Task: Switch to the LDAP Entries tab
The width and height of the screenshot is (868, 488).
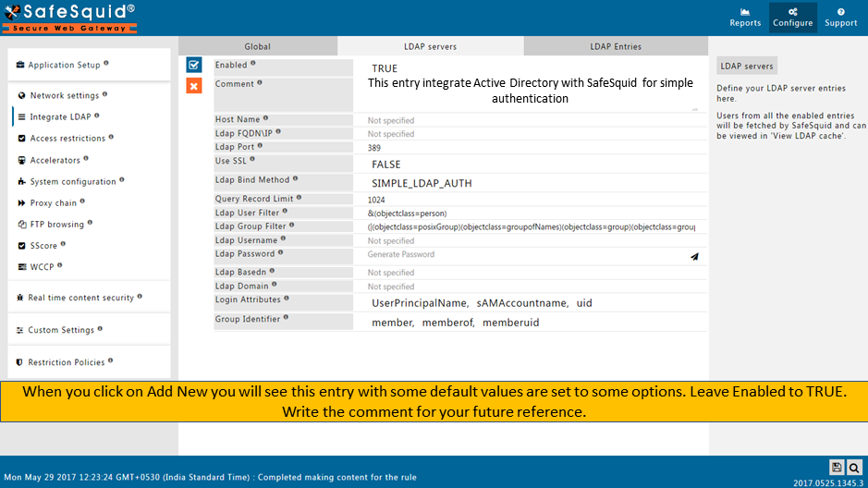Action: pos(616,46)
